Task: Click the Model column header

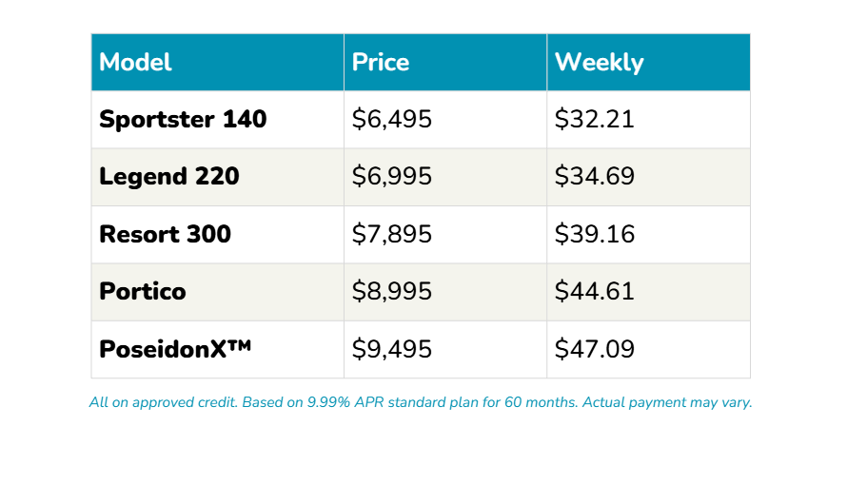Action: (136, 63)
